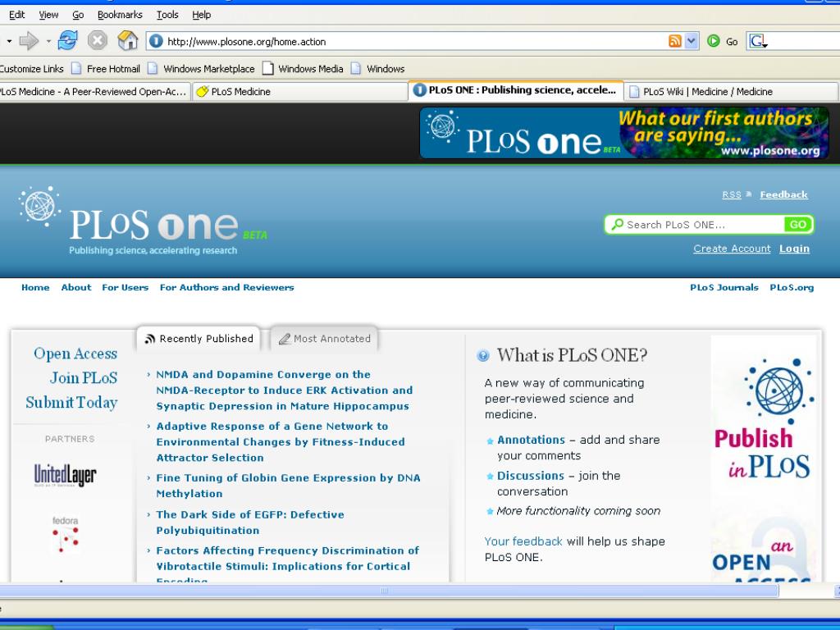
Task: Open the Adaptive Response of Gene Network article
Action: coord(281,442)
